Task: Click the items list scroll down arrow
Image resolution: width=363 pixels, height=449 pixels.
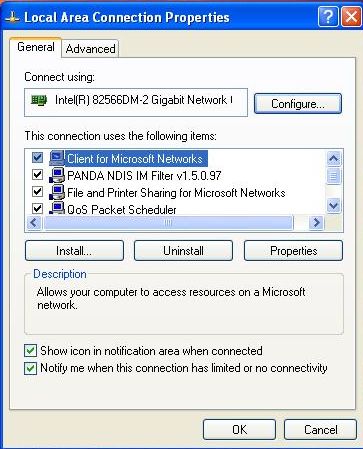Action: pos(333,205)
